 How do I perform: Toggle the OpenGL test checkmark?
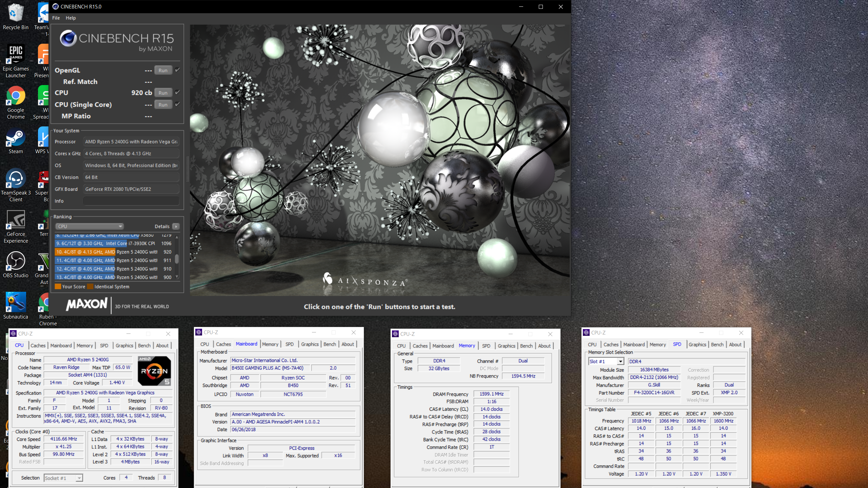pyautogui.click(x=177, y=70)
